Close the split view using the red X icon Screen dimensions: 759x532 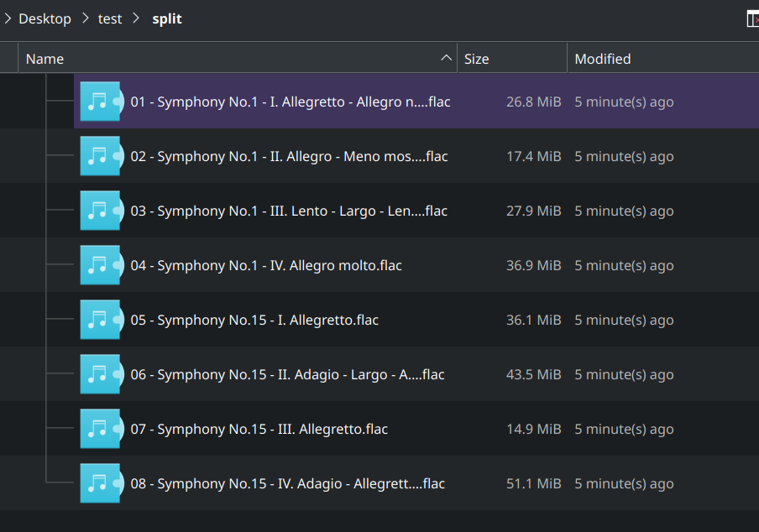coord(753,18)
